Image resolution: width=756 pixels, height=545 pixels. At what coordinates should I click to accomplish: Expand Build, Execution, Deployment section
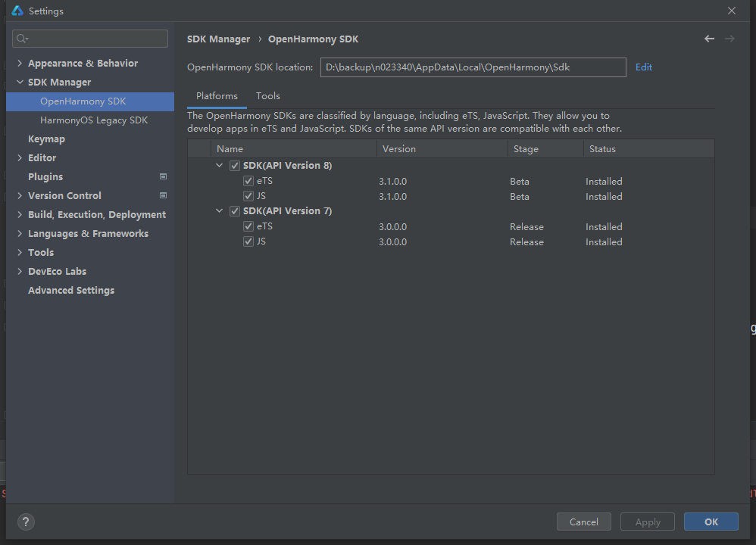coord(20,214)
